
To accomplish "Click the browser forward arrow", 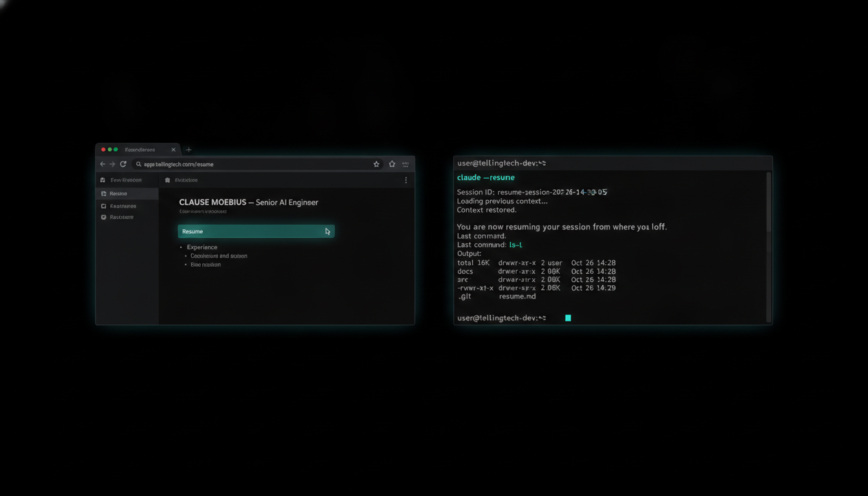I will (x=112, y=164).
